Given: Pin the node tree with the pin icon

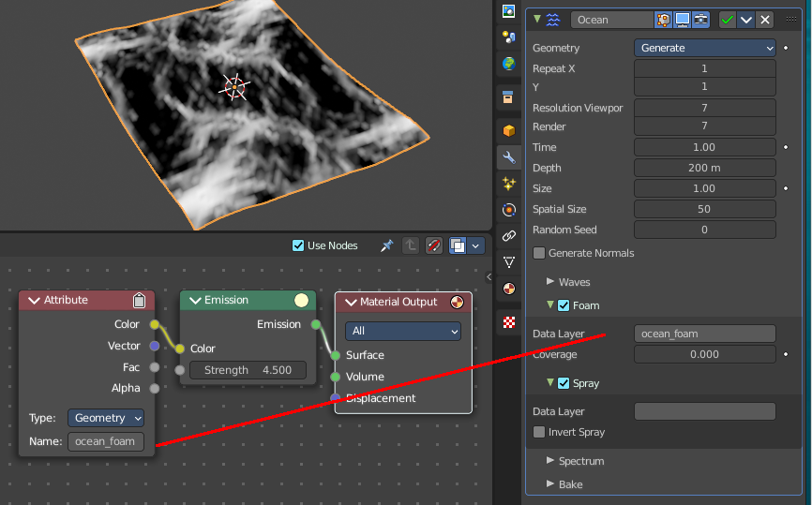Looking at the screenshot, I should [386, 245].
